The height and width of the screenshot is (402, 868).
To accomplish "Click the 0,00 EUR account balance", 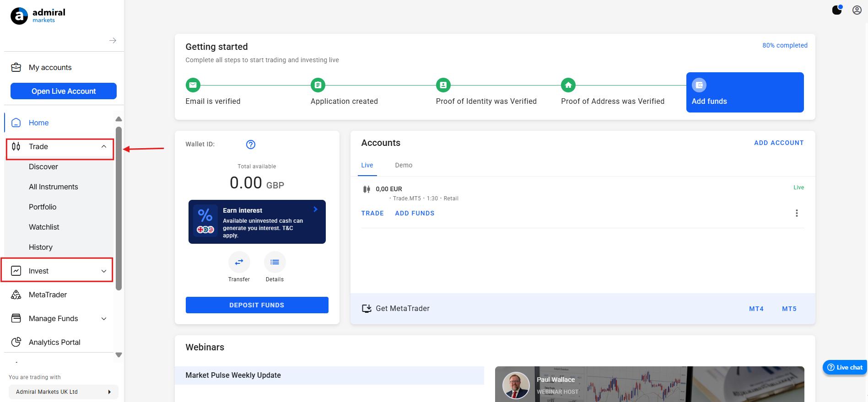I will 389,189.
